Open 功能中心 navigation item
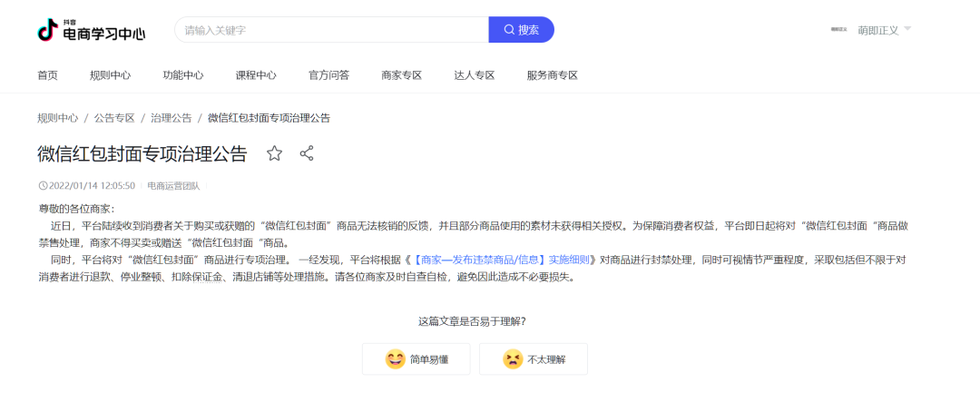The width and height of the screenshot is (980, 393). [x=183, y=75]
